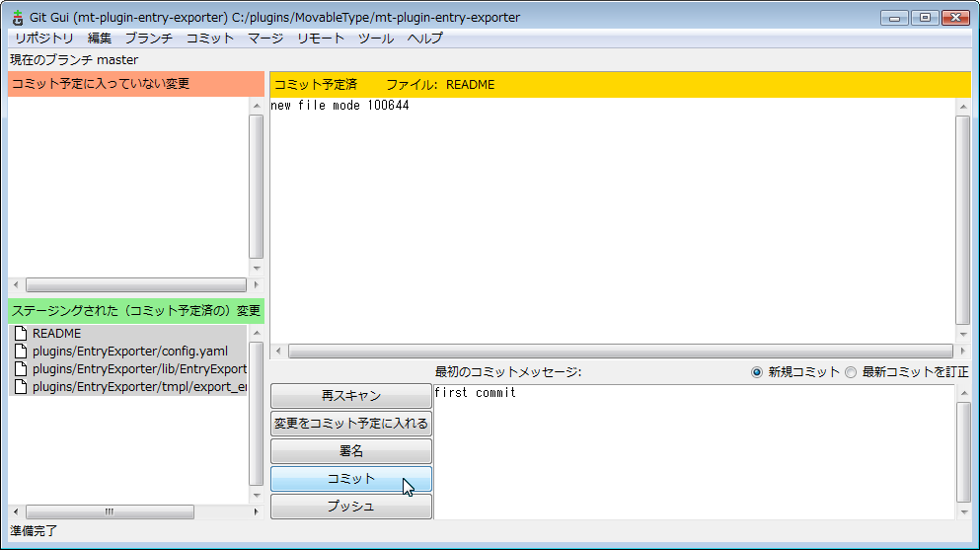Click the 署名 button
This screenshot has width=980, height=550.
[351, 450]
